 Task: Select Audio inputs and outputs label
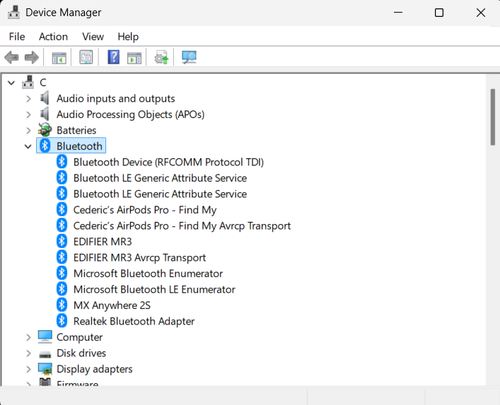(x=116, y=98)
